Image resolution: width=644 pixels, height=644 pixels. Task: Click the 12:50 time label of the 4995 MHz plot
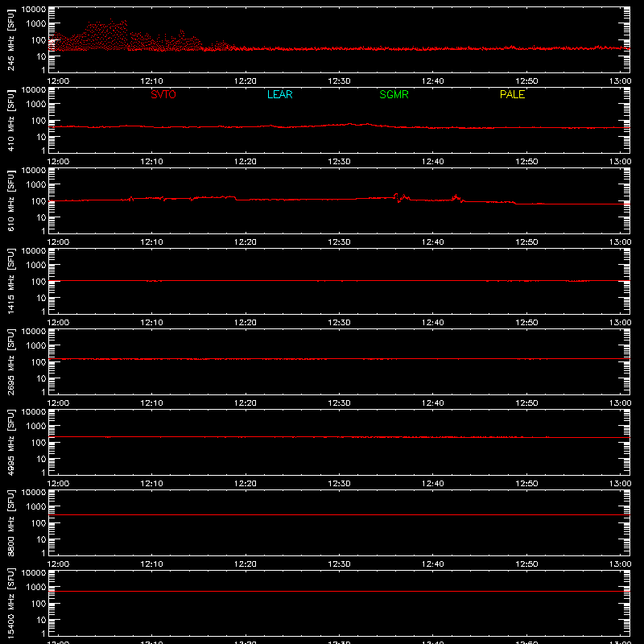[526, 484]
